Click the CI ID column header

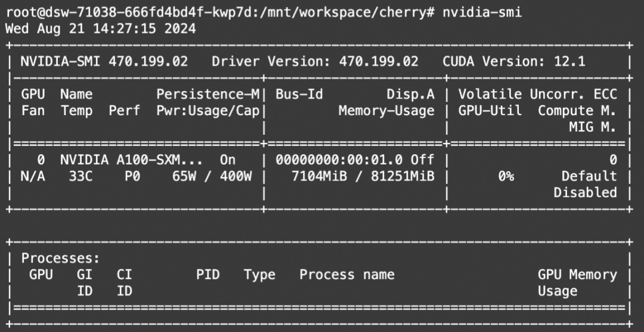[x=125, y=283]
